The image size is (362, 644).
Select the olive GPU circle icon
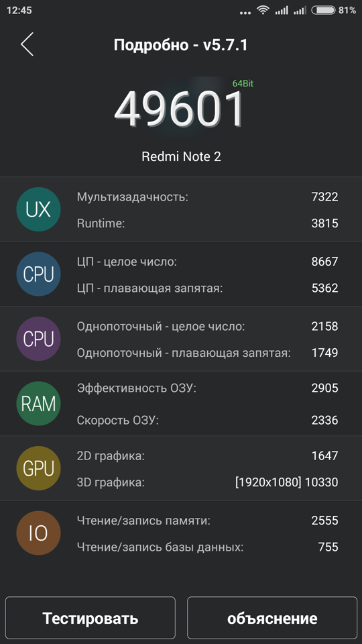[39, 468]
